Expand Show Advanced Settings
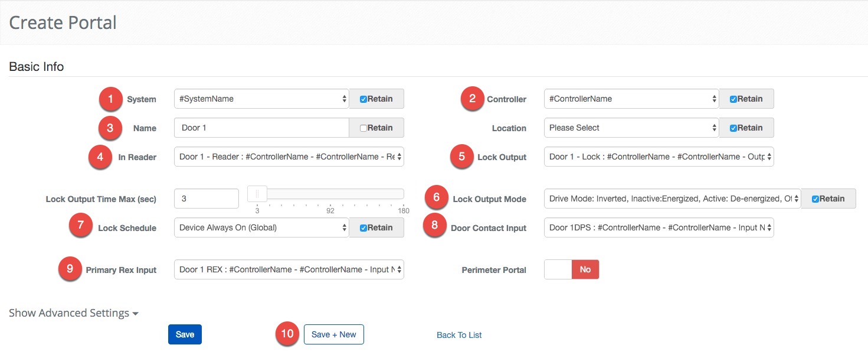868x361 pixels. [x=74, y=313]
